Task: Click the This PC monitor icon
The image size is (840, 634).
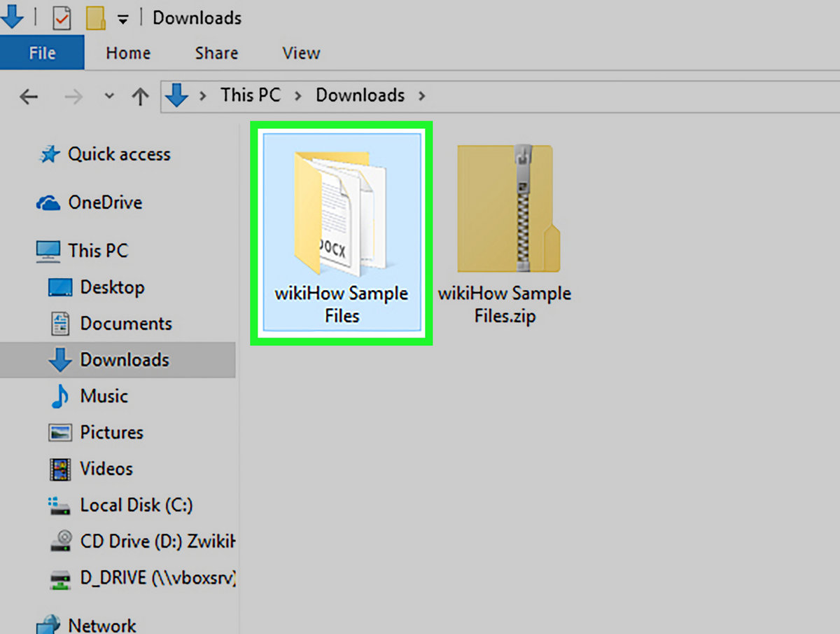Action: click(x=48, y=251)
